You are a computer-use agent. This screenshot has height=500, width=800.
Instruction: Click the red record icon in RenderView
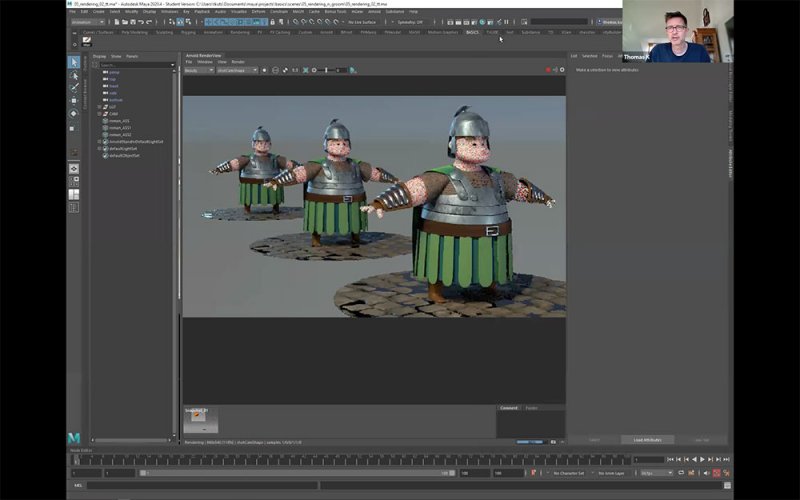coord(548,70)
